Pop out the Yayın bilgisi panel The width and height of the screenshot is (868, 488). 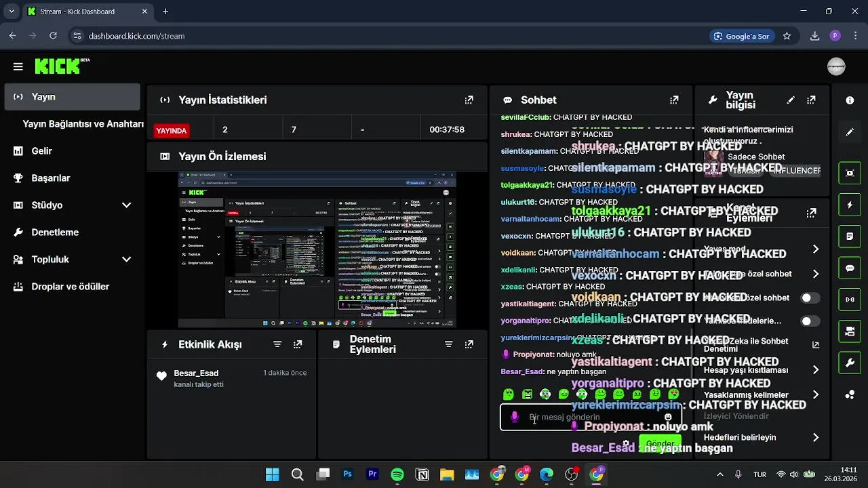[811, 100]
